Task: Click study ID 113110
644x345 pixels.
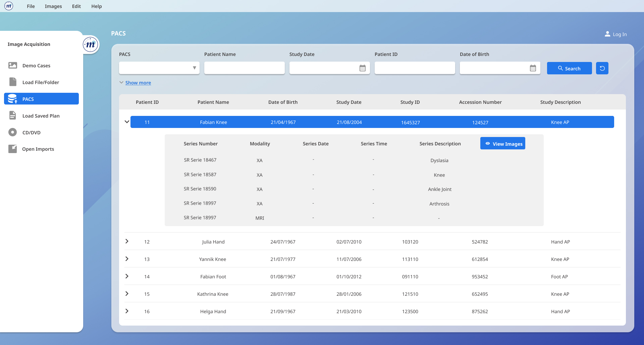Action: coord(410,259)
